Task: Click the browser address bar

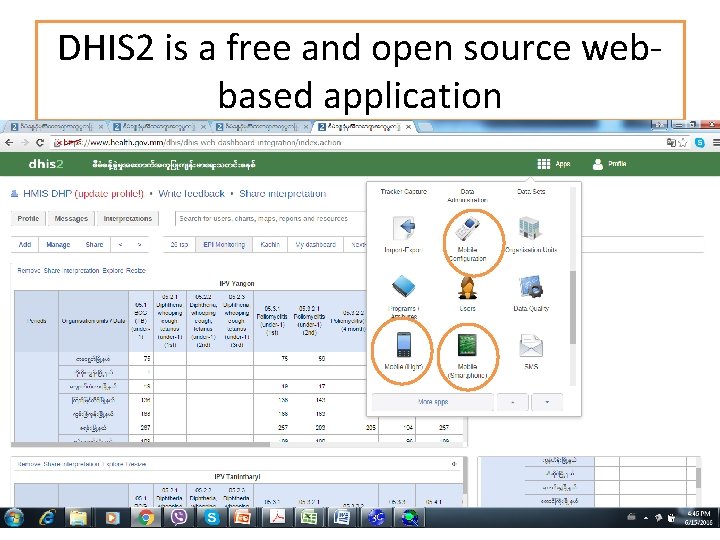Action: point(358,143)
